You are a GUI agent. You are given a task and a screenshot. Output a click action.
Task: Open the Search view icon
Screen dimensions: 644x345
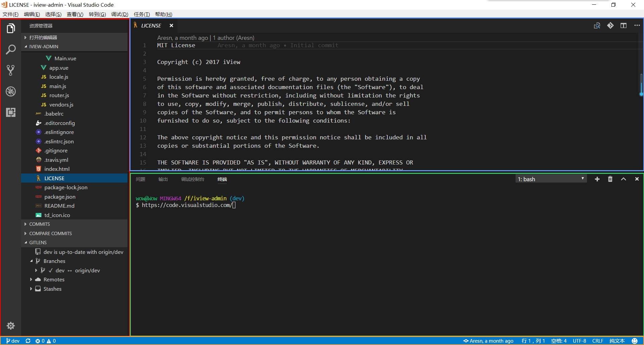click(x=11, y=50)
